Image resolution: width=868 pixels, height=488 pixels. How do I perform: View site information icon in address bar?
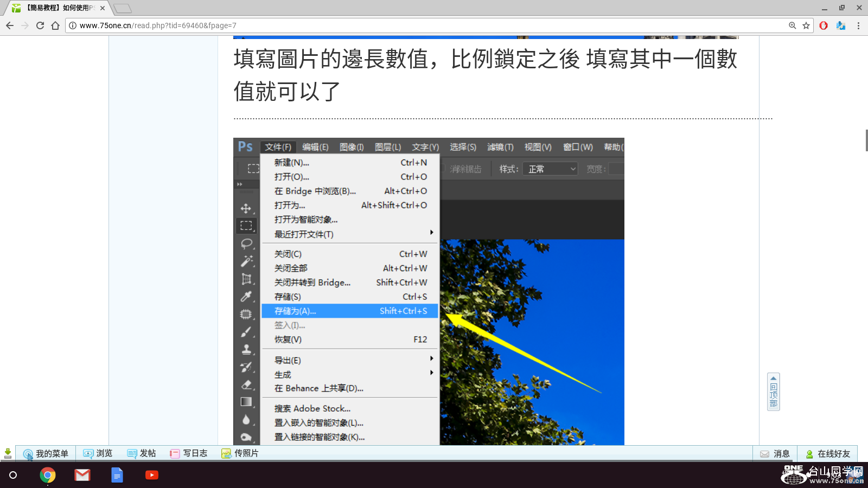pos(73,25)
